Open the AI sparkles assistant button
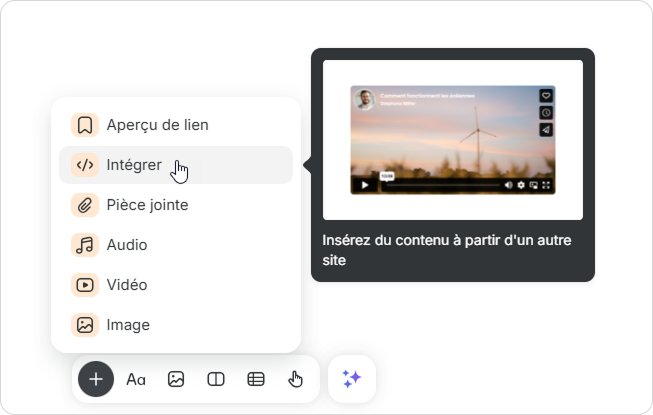The width and height of the screenshot is (653, 415). click(351, 379)
